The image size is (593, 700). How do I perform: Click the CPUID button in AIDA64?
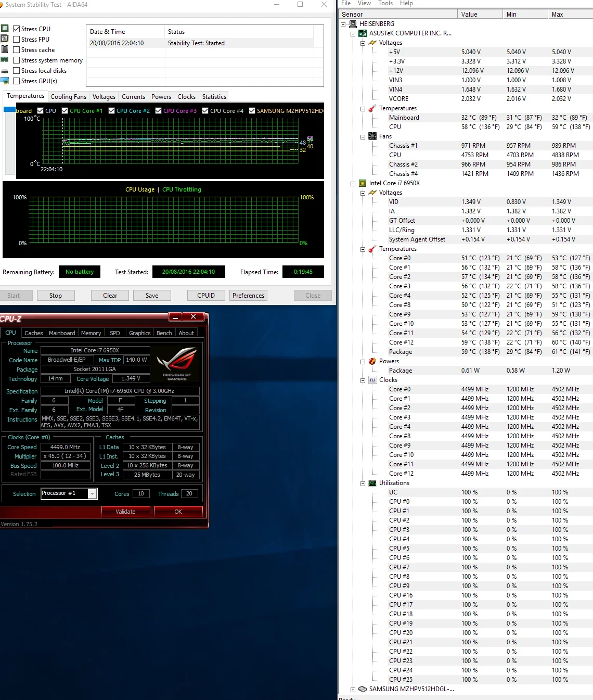point(206,296)
